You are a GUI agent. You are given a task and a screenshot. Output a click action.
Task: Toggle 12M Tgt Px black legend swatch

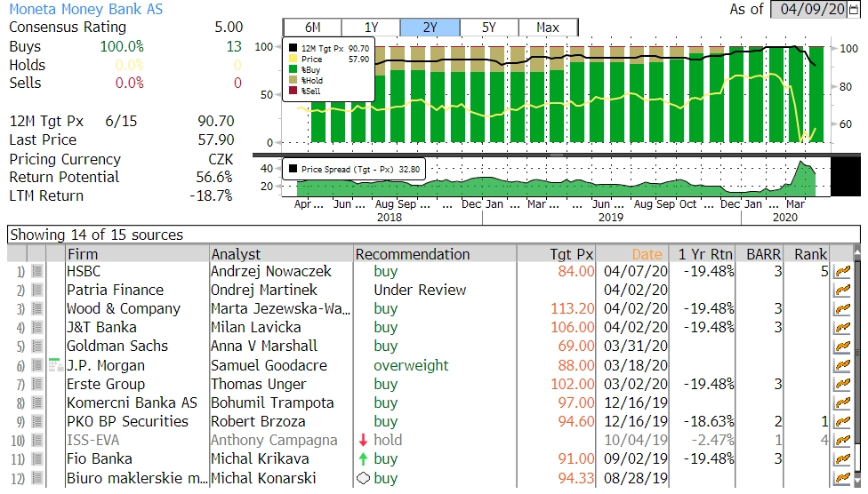[293, 48]
